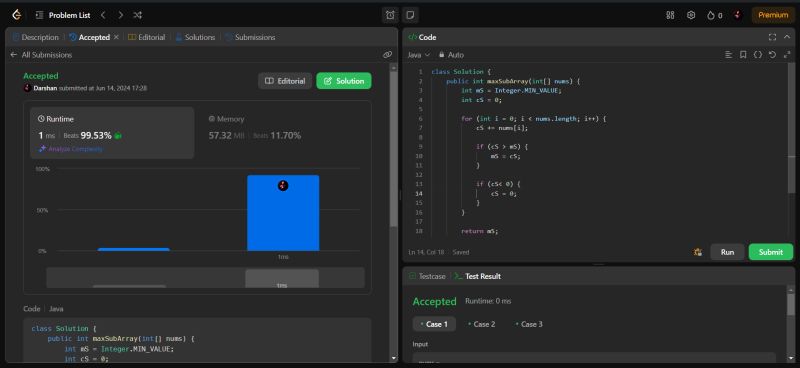
Task: Select the Test Result tab
Action: coord(478,276)
